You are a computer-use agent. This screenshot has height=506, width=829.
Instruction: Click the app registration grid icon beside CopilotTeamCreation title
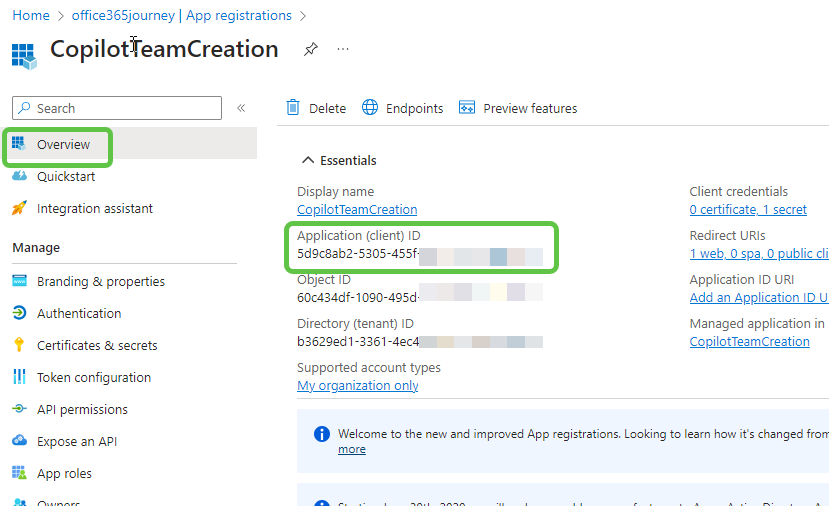coord(24,56)
